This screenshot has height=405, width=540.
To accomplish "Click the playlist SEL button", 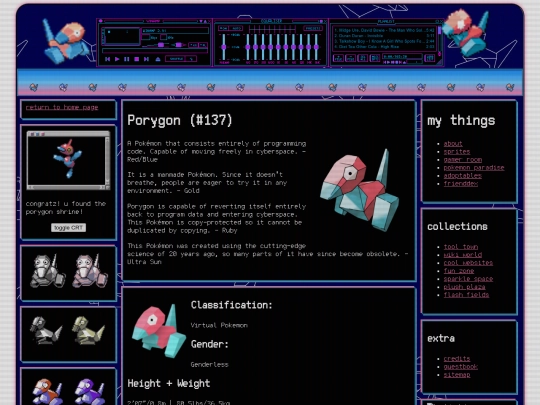I will (x=362, y=58).
